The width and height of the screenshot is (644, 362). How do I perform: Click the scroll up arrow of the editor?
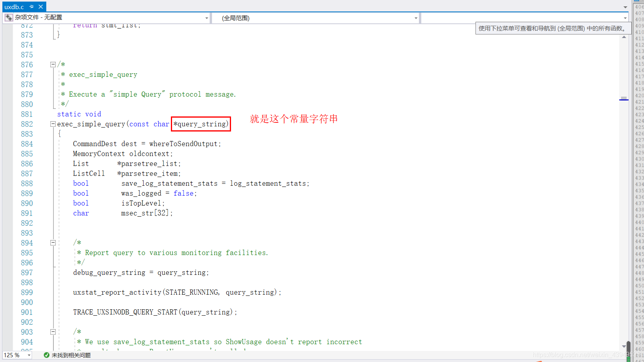click(x=624, y=37)
